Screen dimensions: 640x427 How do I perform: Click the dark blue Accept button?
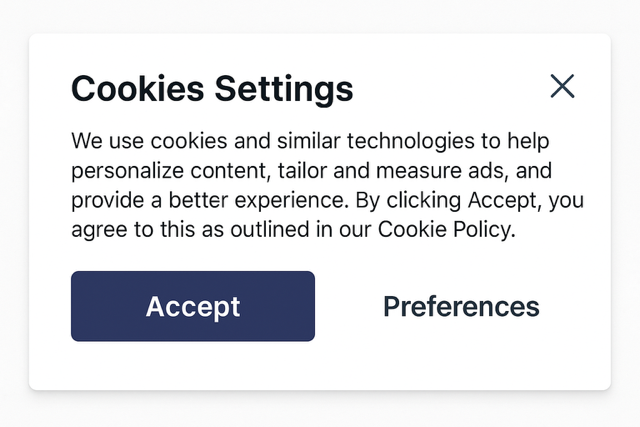193,306
